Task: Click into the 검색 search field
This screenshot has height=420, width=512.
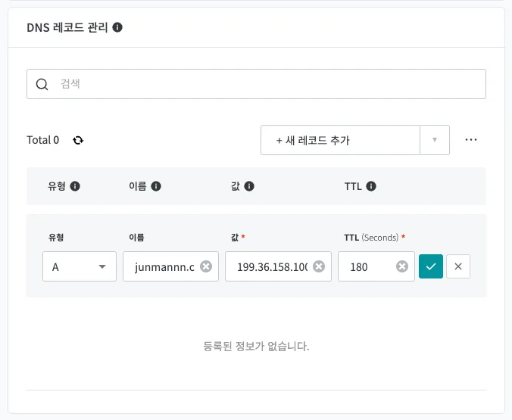Action: pos(256,84)
